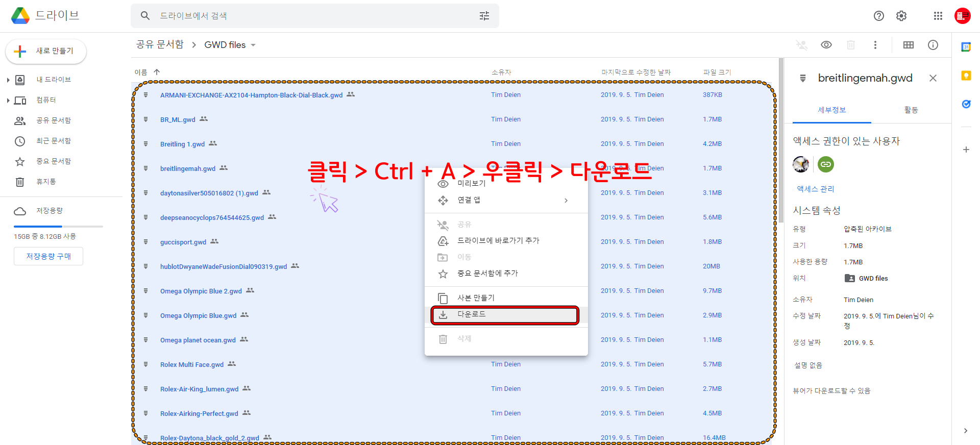Click 저장용량 in sidebar
The height and width of the screenshot is (445, 980).
coord(49,211)
